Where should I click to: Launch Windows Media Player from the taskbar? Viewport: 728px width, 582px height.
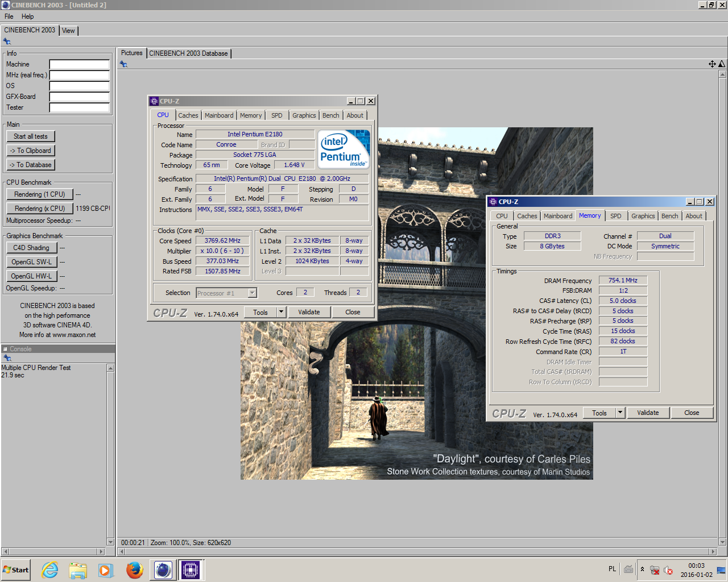[x=106, y=569]
